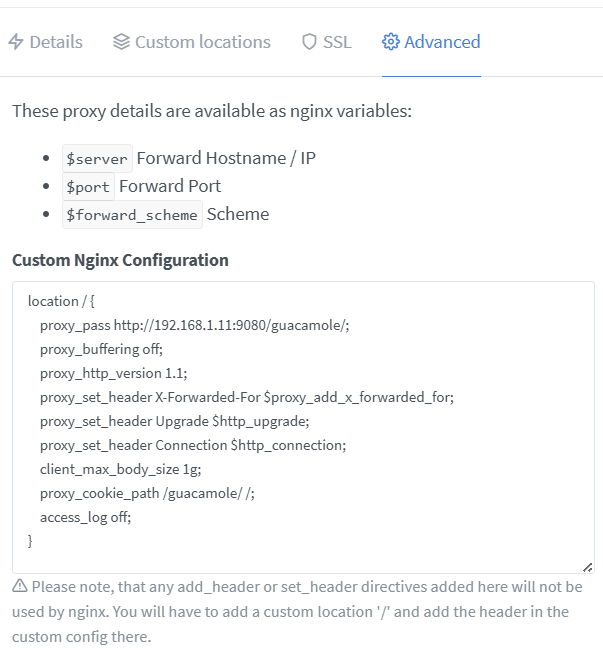Image resolution: width=603 pixels, height=670 pixels.
Task: Click the gear icon on Advanced tab
Action: [391, 42]
